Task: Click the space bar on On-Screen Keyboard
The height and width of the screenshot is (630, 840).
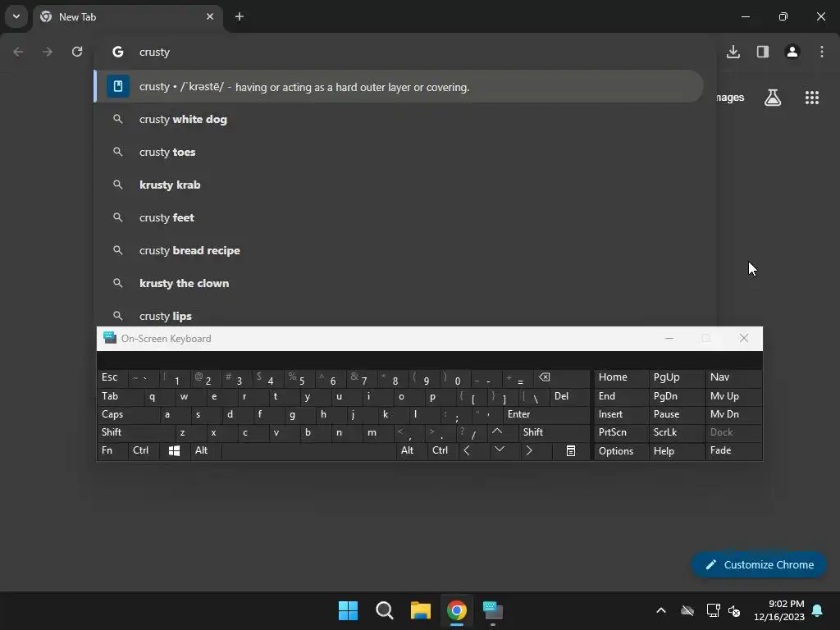Action: tap(308, 450)
